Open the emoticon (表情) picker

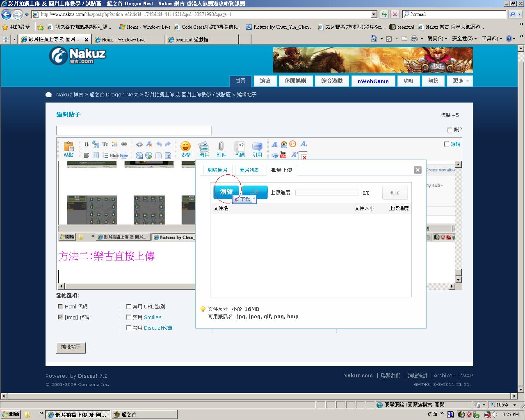click(186, 149)
